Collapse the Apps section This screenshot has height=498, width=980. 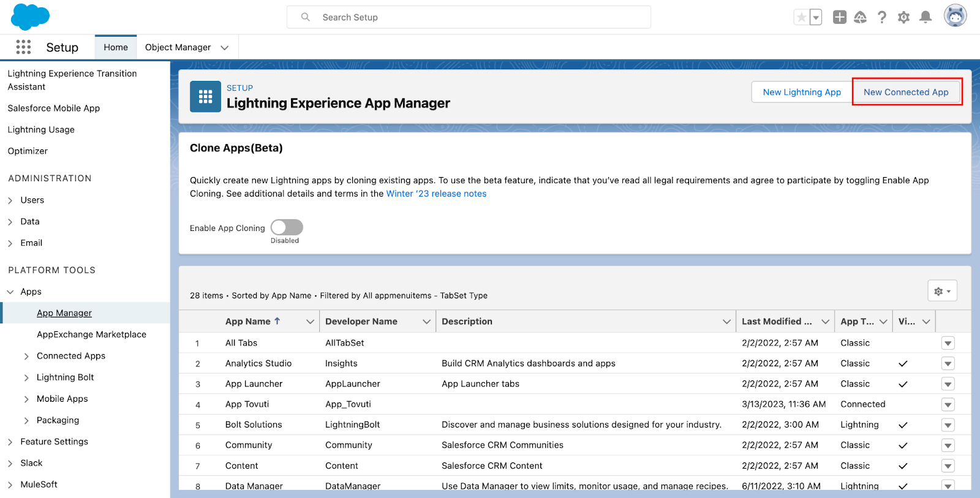(x=10, y=292)
